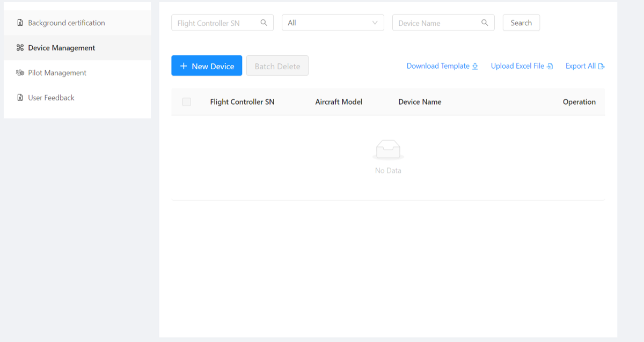Click the User Feedback sidebar icon
This screenshot has width=644, height=342.
tap(20, 98)
